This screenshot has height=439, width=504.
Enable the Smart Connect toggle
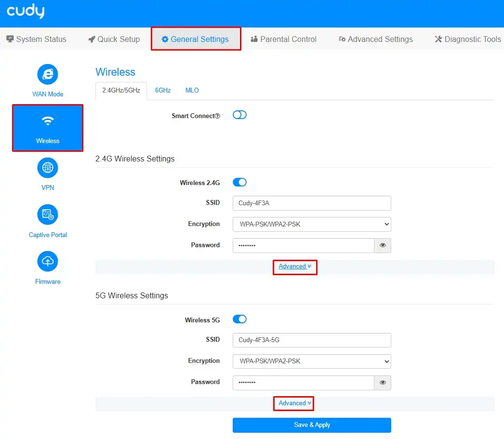(x=239, y=115)
